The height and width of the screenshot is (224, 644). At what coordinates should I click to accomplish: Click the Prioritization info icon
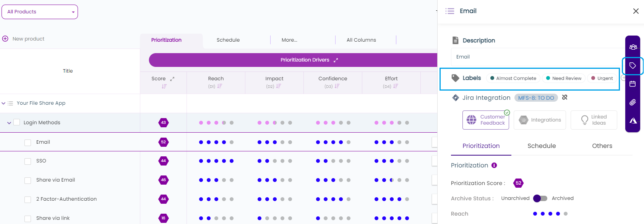coord(494,166)
